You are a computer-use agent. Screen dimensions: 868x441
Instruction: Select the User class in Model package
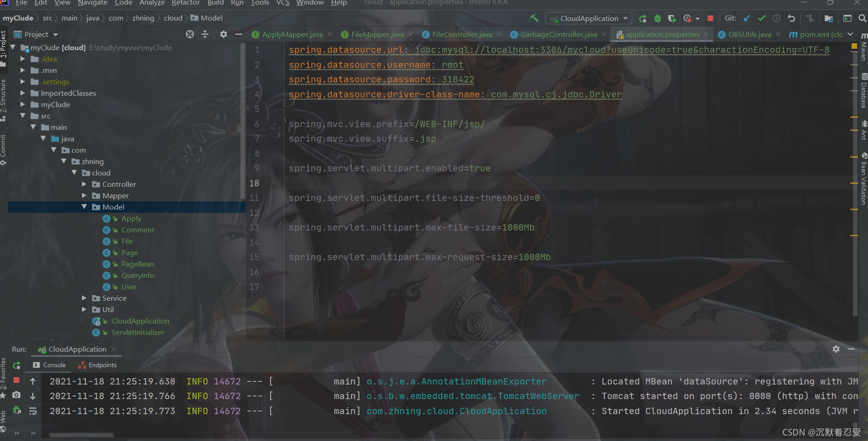click(129, 287)
